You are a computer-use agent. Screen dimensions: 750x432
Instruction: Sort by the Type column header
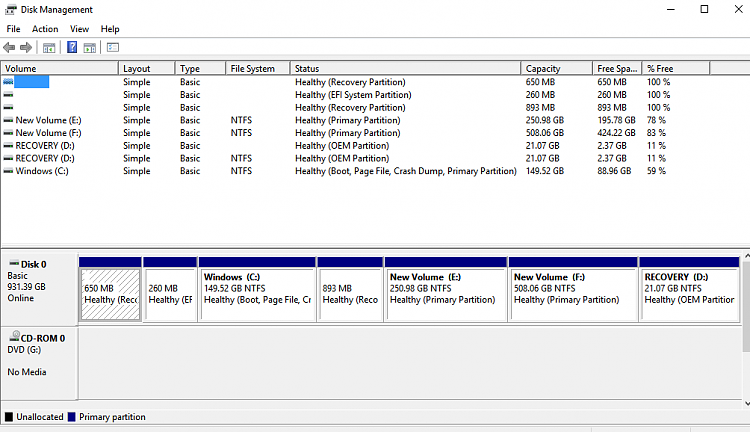(x=200, y=68)
